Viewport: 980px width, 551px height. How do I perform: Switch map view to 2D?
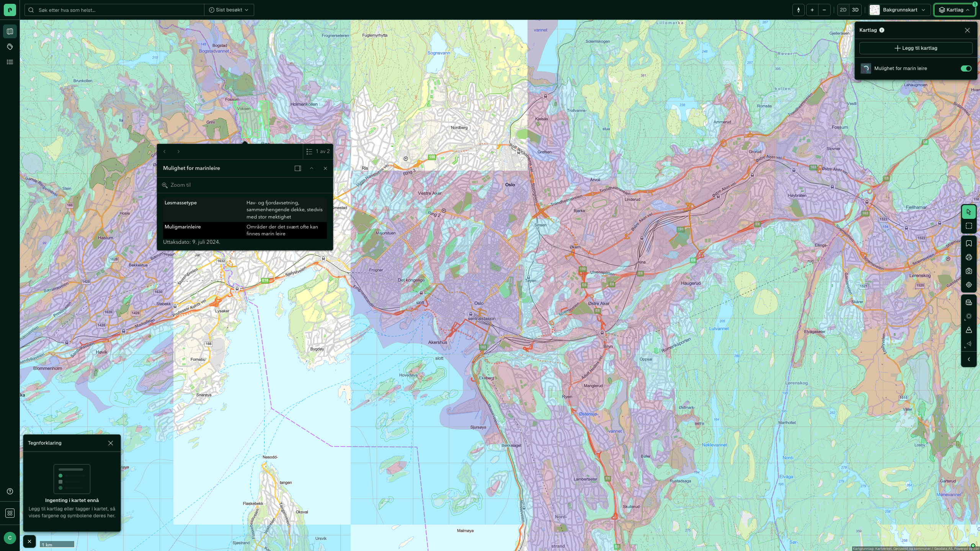pos(843,10)
